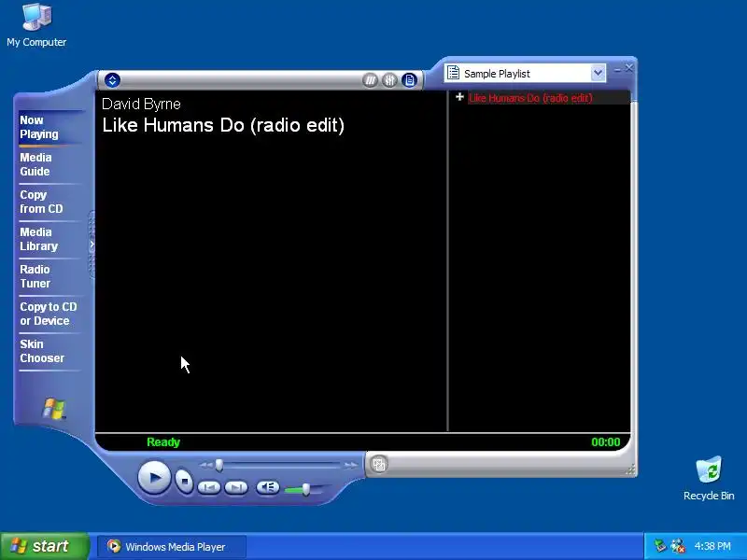The height and width of the screenshot is (560, 747).
Task: Open the Start menu
Action: pos(44,546)
